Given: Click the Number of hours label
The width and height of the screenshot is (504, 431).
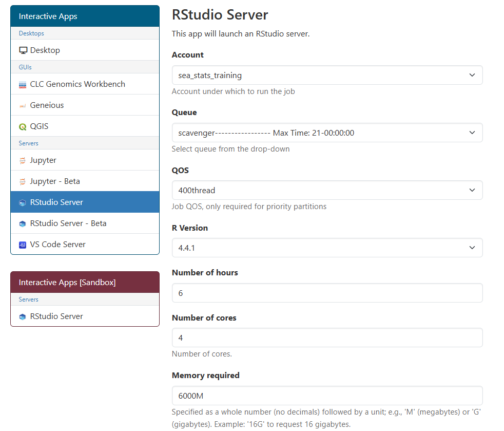Looking at the screenshot, I should pyautogui.click(x=205, y=272).
